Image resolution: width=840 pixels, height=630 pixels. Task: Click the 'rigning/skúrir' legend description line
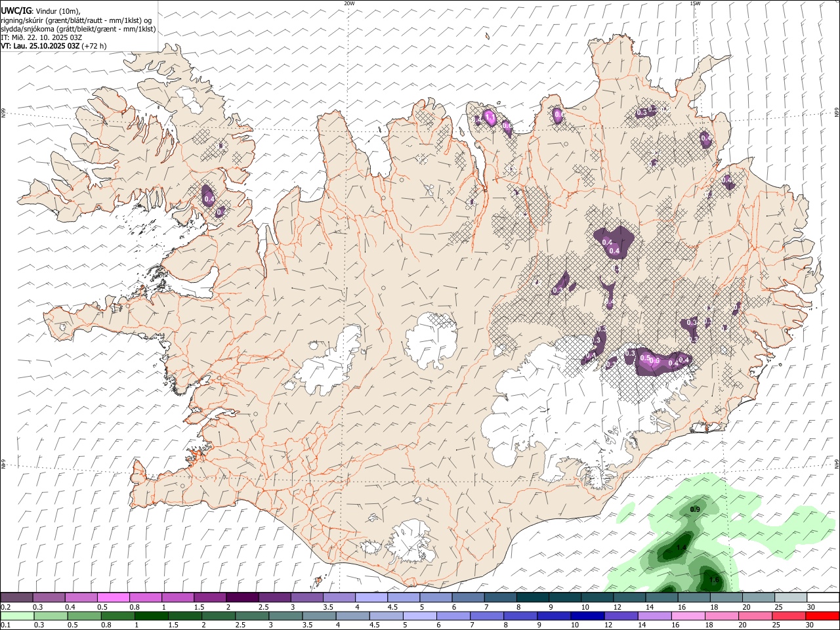pyautogui.click(x=77, y=20)
